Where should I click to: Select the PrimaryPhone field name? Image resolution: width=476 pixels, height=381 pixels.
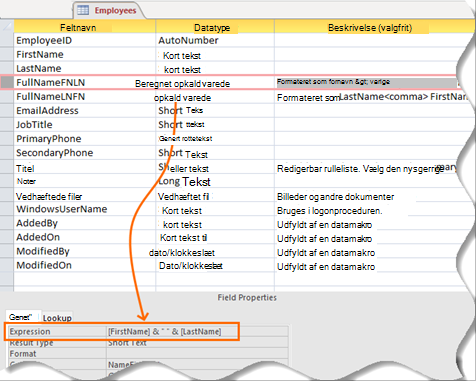[49, 139]
